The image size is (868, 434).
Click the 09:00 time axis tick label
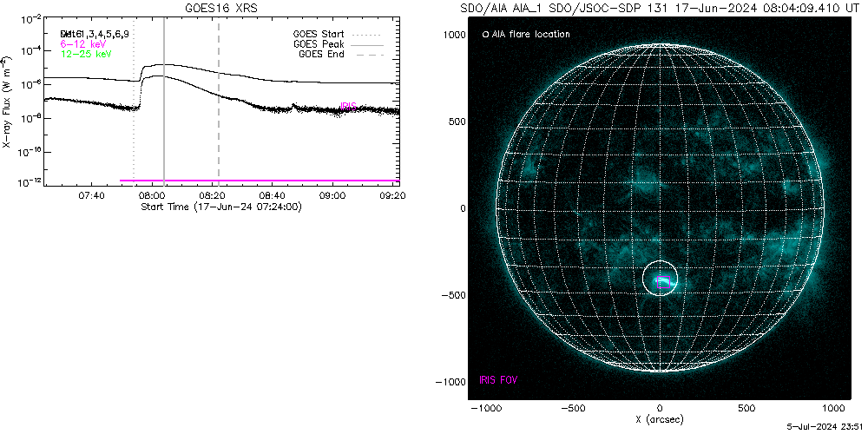click(x=334, y=196)
